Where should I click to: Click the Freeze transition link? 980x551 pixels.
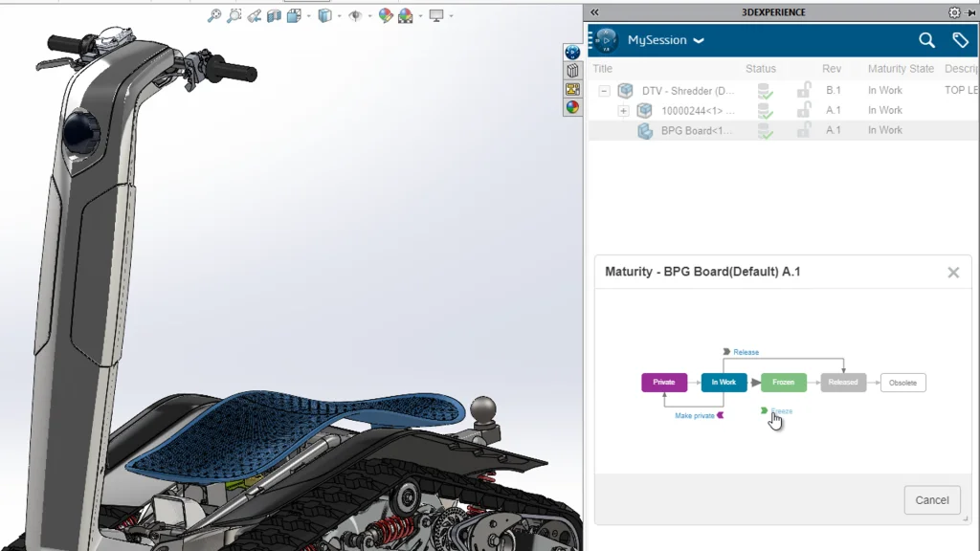(x=781, y=411)
